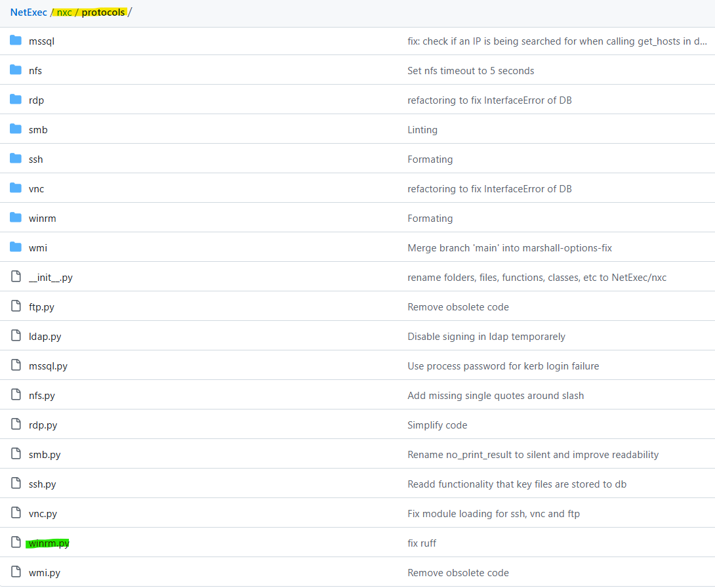Open the 'fix ruff' commit message
Image resolution: width=715 pixels, height=588 pixels.
(422, 543)
